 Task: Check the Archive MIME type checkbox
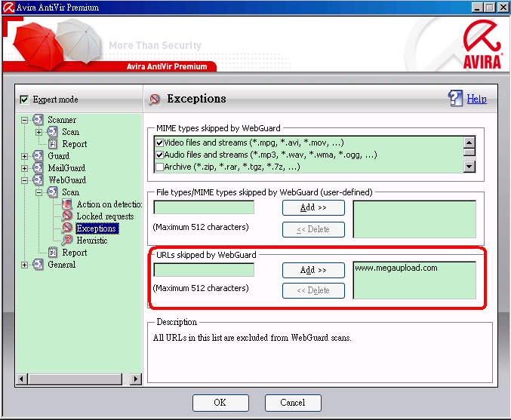(159, 167)
